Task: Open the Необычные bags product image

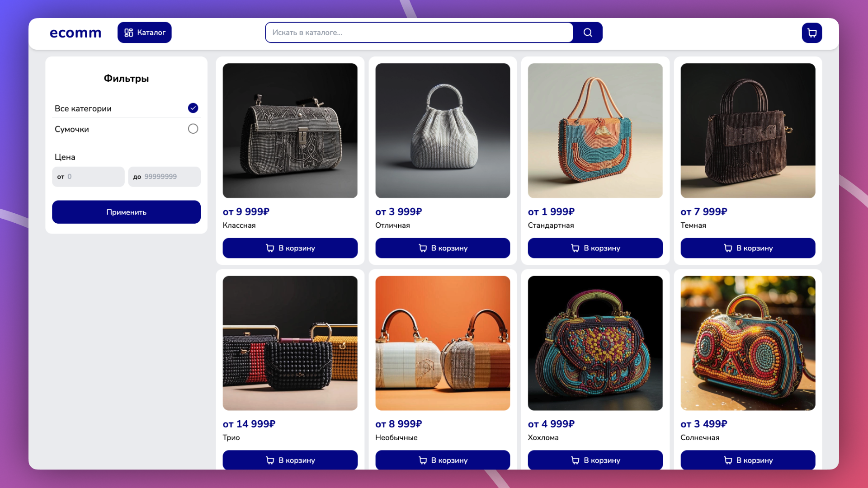Action: [x=443, y=343]
